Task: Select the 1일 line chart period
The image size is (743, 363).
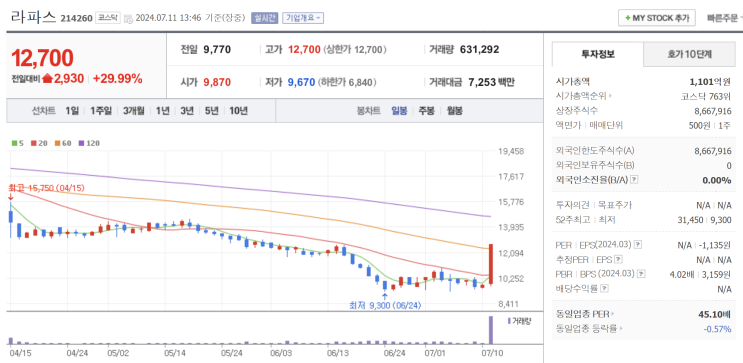Action: (x=72, y=111)
